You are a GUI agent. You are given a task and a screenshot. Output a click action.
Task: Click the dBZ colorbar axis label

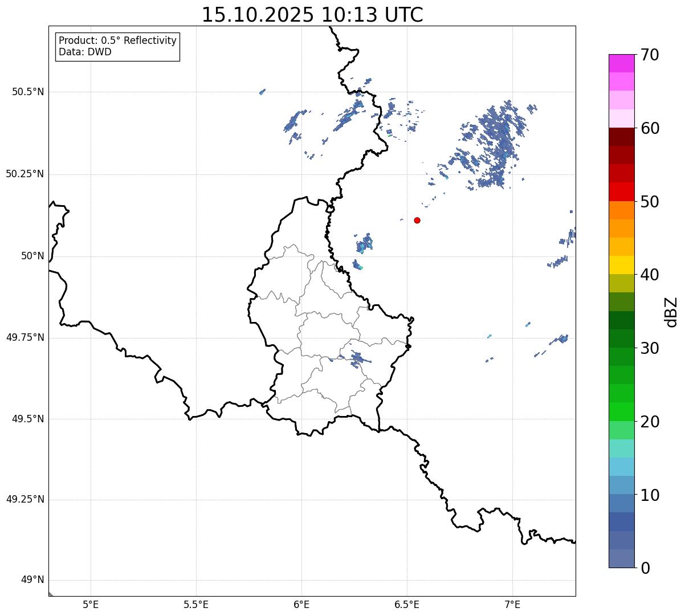pyautogui.click(x=671, y=311)
